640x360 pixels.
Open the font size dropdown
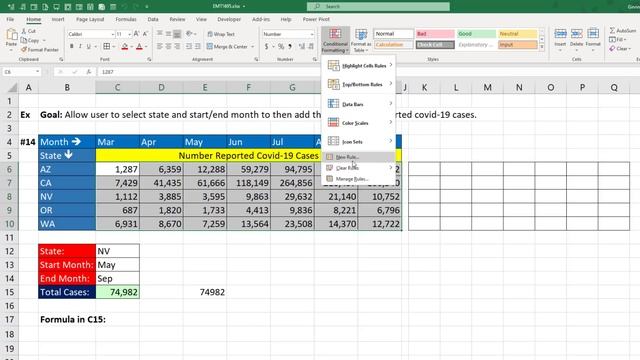[129, 34]
